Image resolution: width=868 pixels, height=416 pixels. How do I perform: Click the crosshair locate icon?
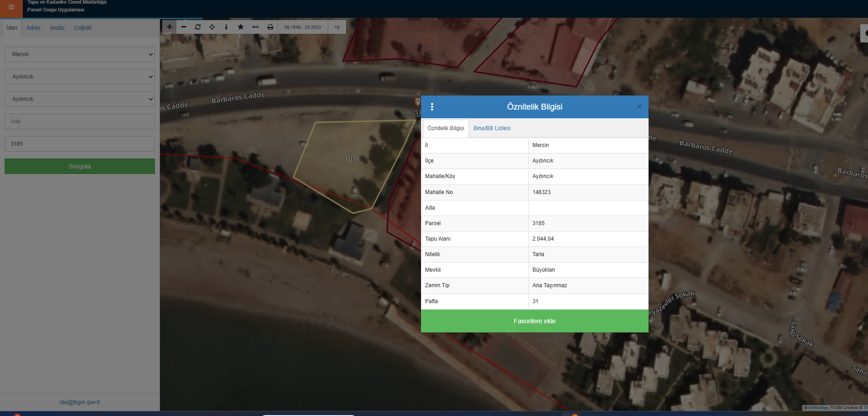point(212,27)
